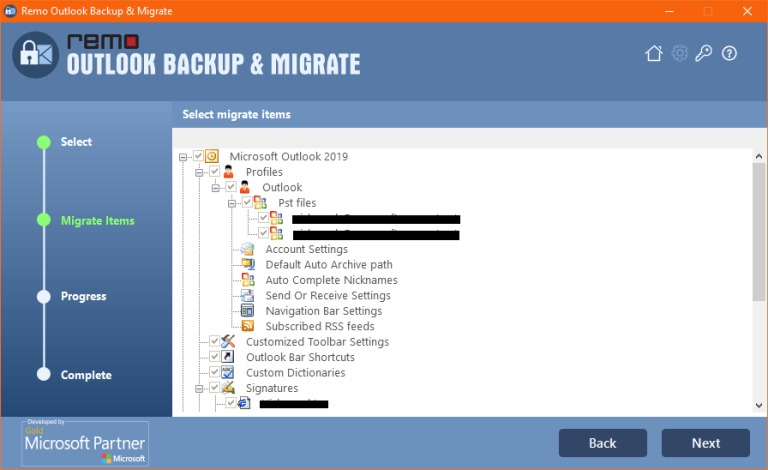Screen dimensions: 768x470
Task: Click the Microsoft Outlook 2019 clock icon
Action: (212, 156)
